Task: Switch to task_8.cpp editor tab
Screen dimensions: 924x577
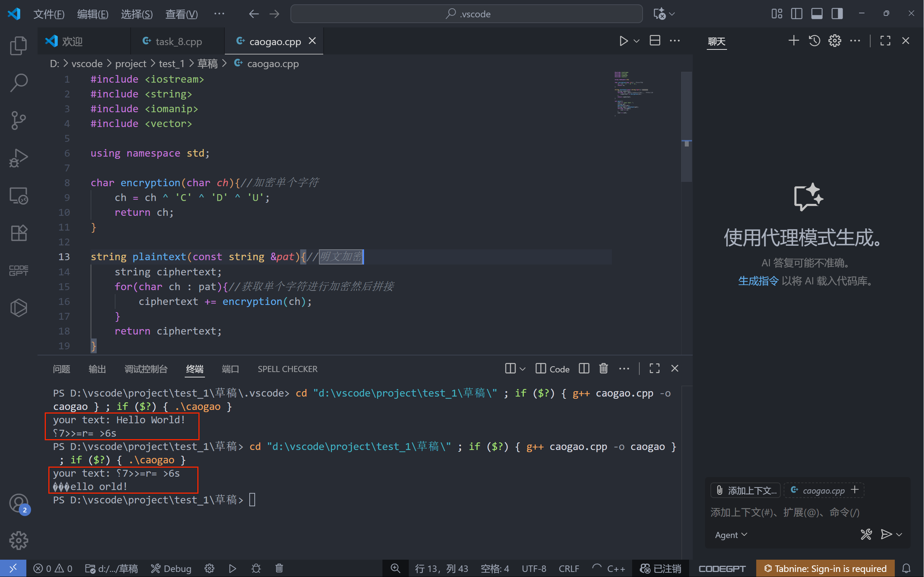Action: (x=178, y=41)
